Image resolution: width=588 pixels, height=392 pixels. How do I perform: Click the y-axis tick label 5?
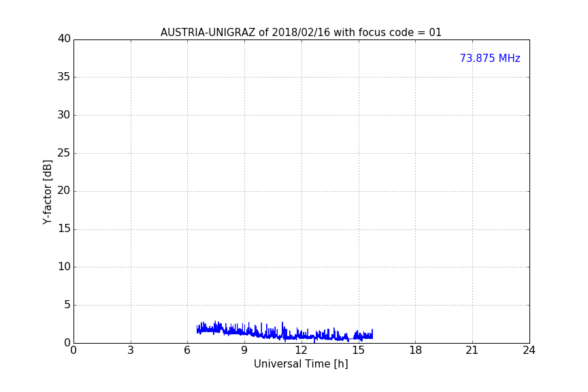coord(67,305)
